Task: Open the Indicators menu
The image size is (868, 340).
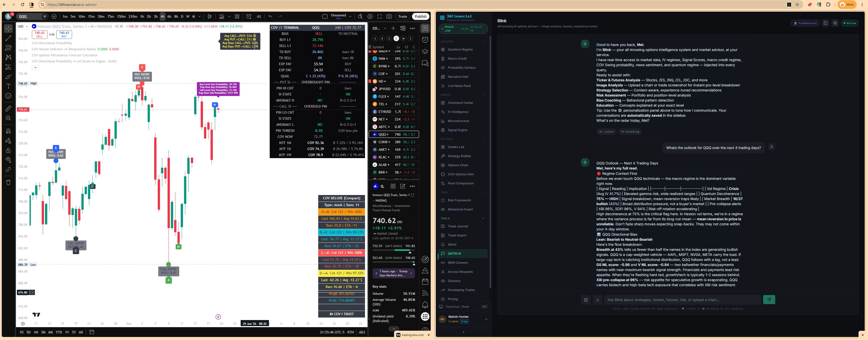Action: coord(221,16)
